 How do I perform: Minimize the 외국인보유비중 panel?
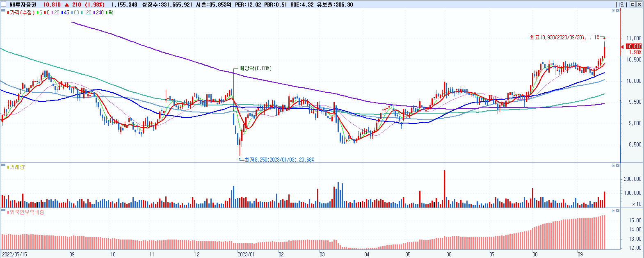point(614,210)
